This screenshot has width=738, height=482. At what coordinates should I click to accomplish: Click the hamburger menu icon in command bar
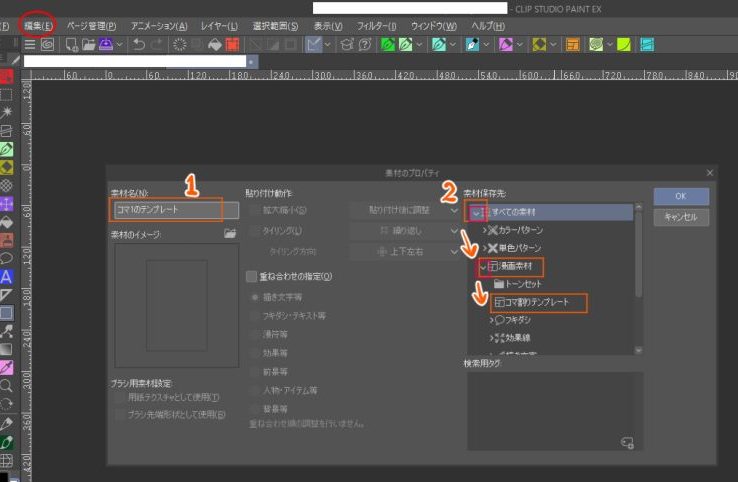[x=30, y=45]
